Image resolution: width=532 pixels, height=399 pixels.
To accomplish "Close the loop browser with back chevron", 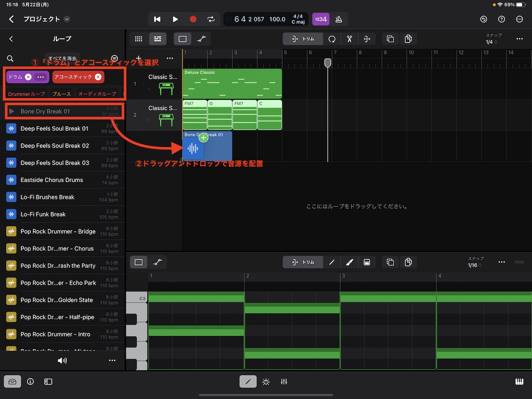I will click(11, 39).
